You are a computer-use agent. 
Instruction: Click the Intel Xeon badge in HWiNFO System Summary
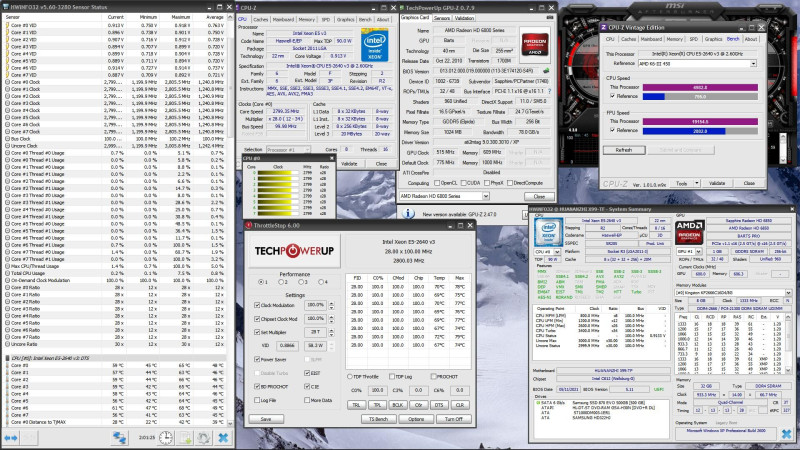pos(548,232)
